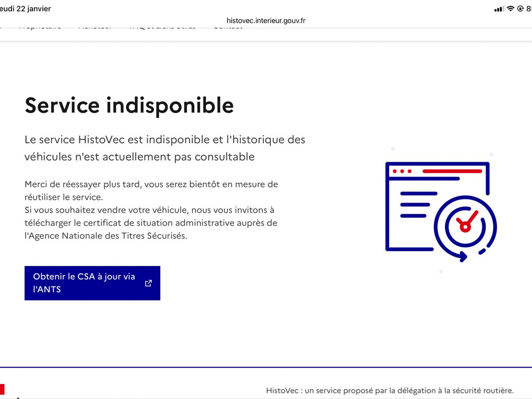
Task: Click the browser window with clock illustration
Action: coord(441,211)
